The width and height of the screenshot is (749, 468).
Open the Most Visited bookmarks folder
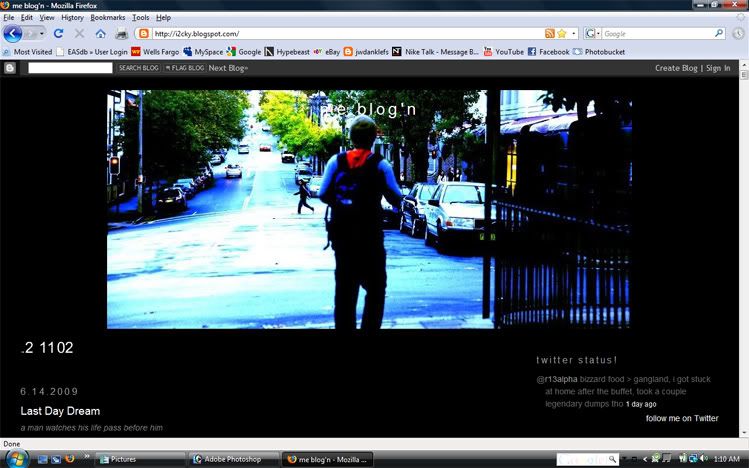(x=27, y=52)
